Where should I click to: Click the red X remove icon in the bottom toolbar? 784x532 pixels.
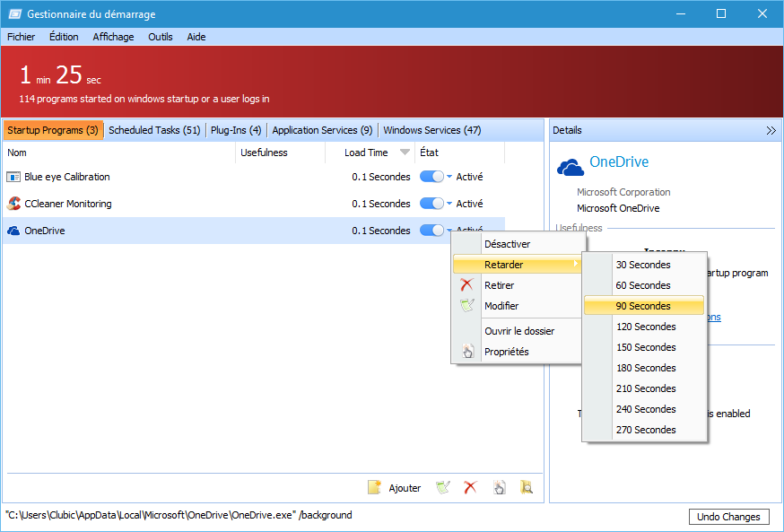tap(469, 488)
